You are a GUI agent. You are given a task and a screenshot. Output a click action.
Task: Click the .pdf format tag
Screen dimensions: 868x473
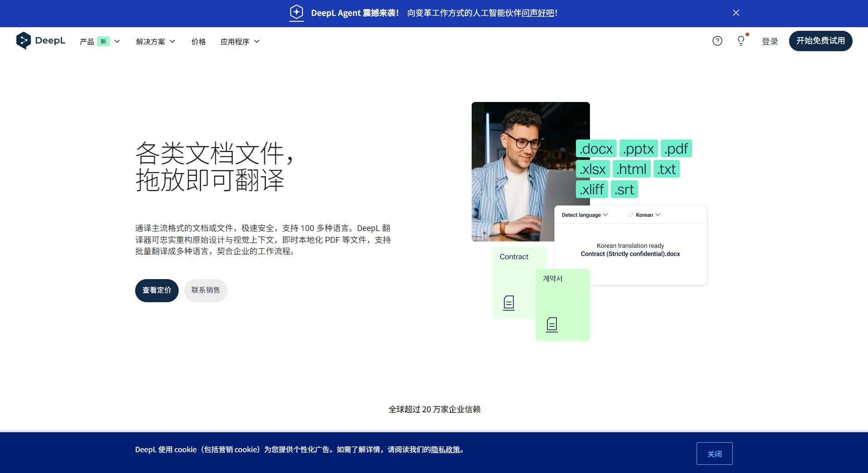676,148
